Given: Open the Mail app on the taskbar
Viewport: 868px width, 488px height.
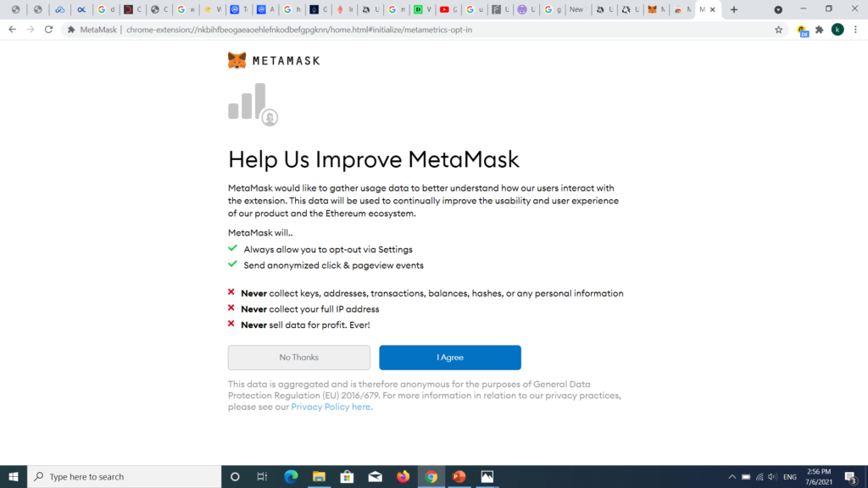Looking at the screenshot, I should pos(375,476).
